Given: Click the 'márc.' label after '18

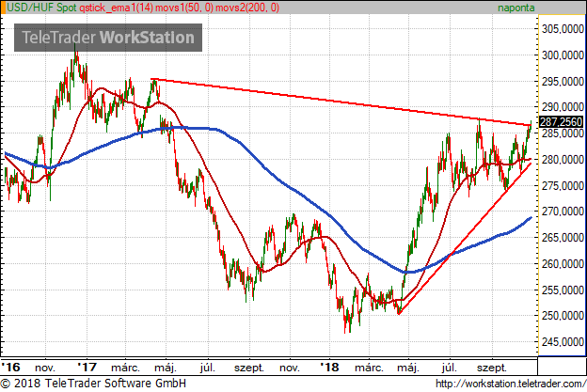Looking at the screenshot, I should 369,368.
